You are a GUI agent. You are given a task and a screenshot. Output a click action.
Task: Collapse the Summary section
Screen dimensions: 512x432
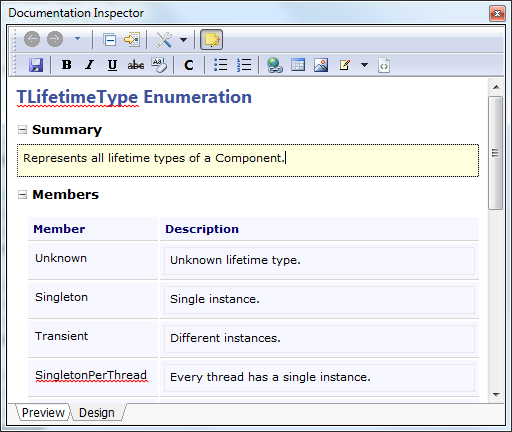coord(22,129)
